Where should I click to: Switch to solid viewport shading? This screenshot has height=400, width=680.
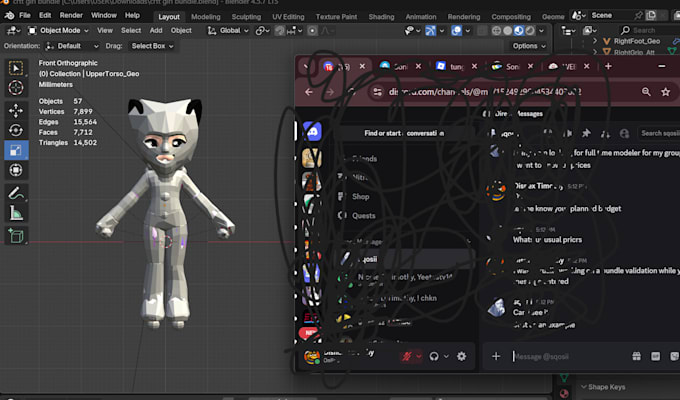tap(507, 30)
